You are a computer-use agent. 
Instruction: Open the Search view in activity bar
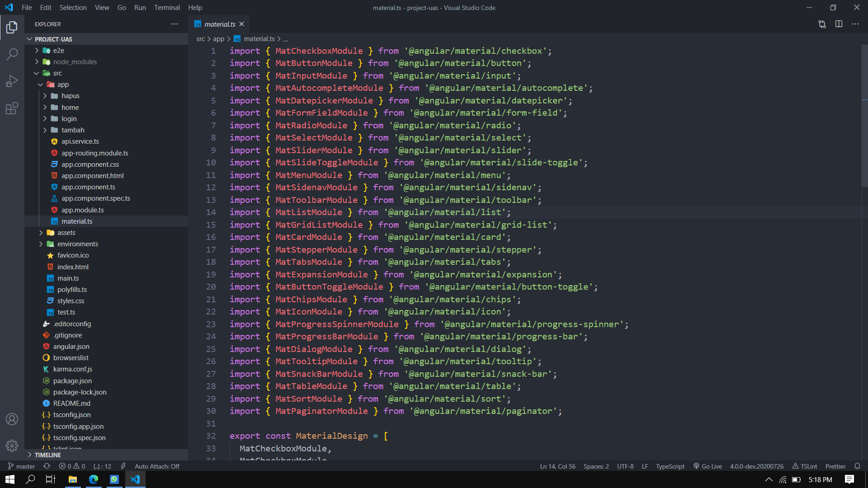pyautogui.click(x=12, y=54)
